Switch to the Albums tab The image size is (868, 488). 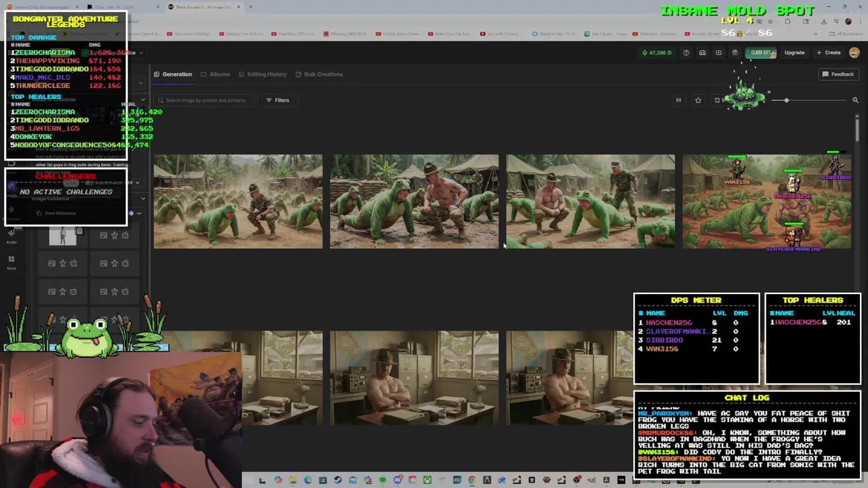[215, 74]
